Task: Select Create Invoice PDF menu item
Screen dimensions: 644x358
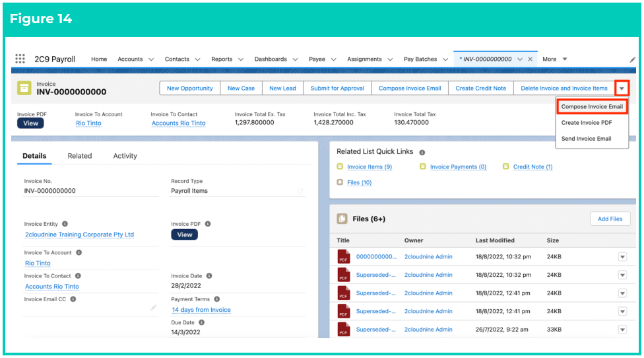Action: (587, 122)
